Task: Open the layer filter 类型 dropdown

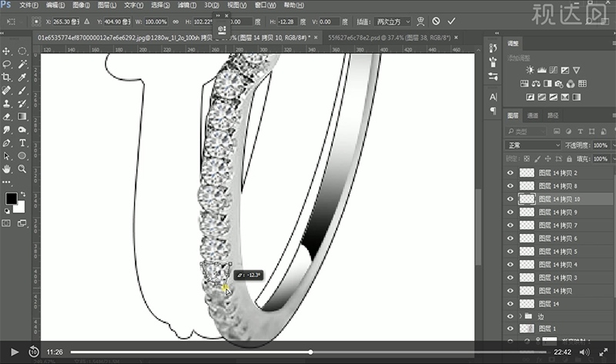Action: pos(526,132)
